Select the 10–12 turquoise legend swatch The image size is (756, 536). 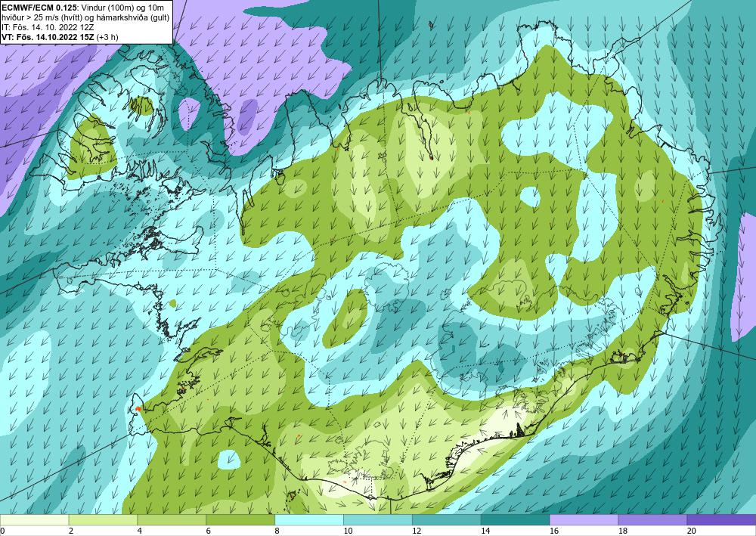pyautogui.click(x=377, y=520)
